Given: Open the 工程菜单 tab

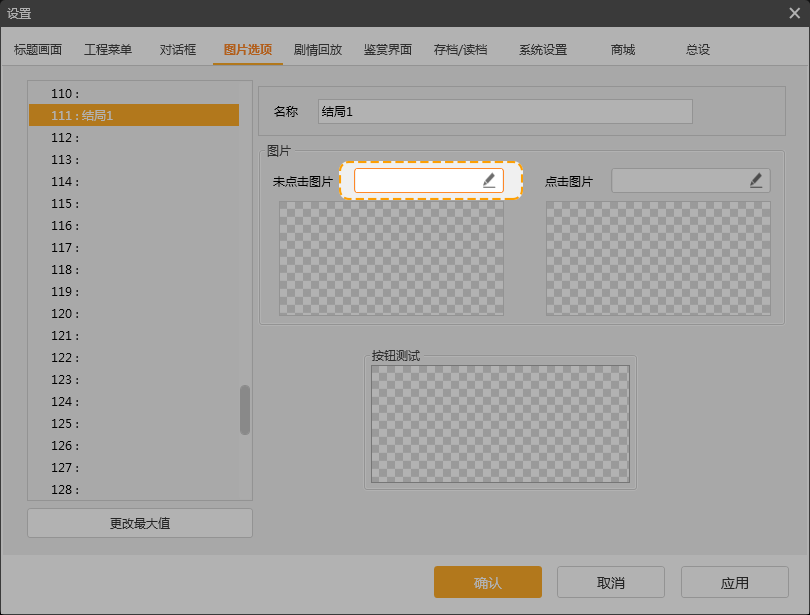Looking at the screenshot, I should tap(107, 48).
